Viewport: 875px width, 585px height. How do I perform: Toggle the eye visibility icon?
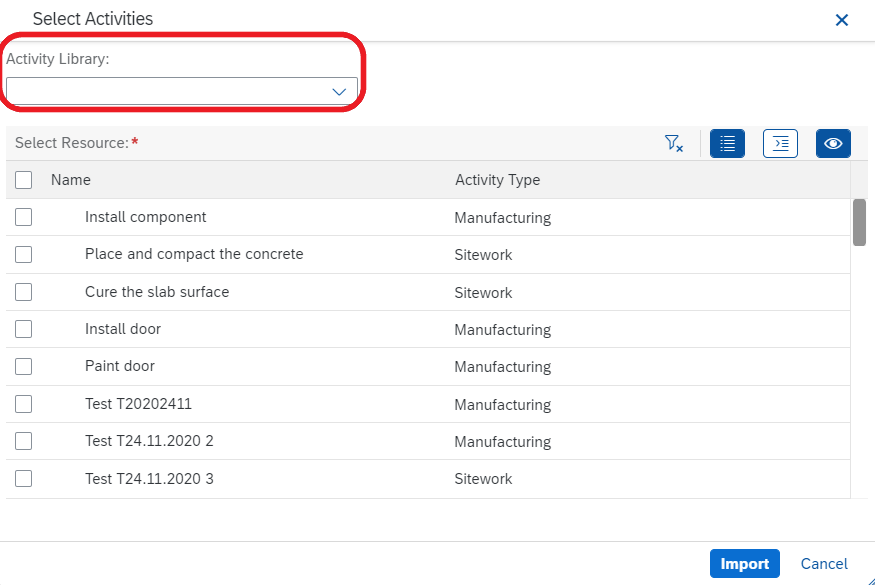tap(833, 143)
